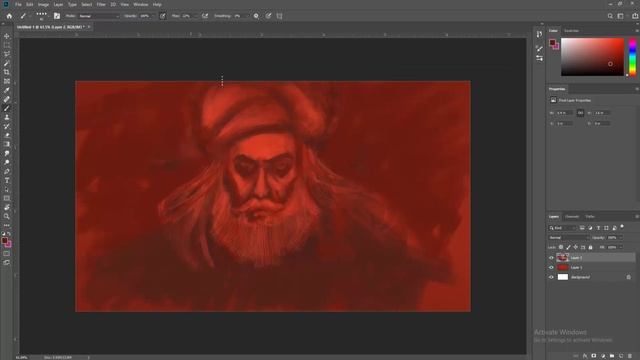Select the Move tool

pyautogui.click(x=7, y=36)
